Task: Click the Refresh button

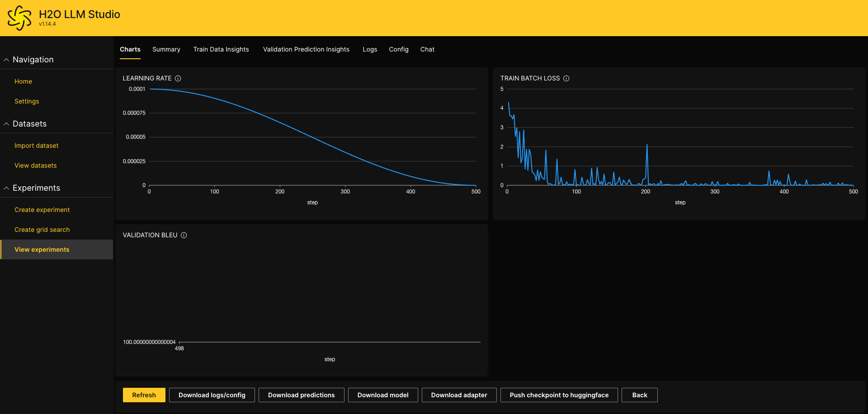Action: click(144, 395)
